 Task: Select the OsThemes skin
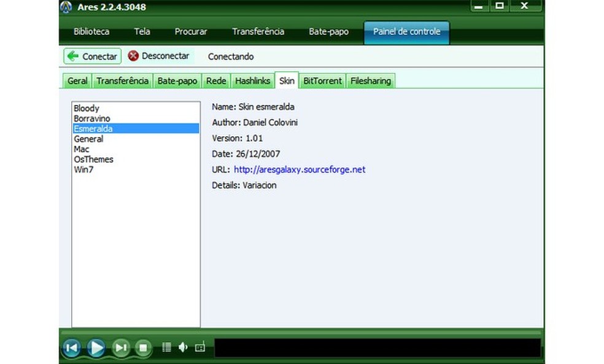[136, 159]
